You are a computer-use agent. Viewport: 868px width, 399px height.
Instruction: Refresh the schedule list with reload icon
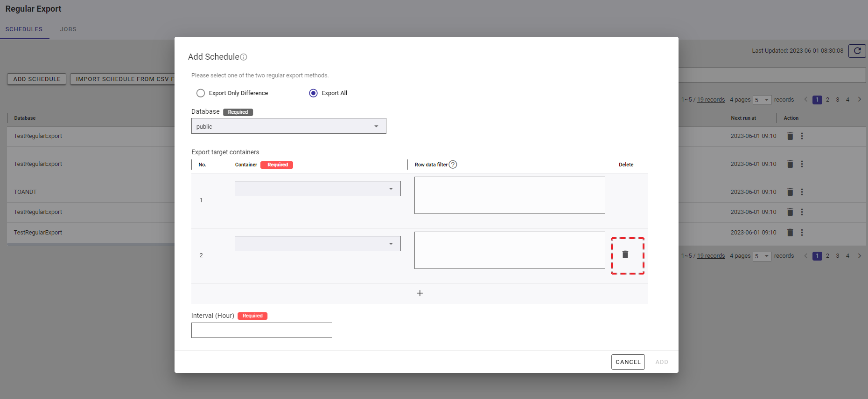click(x=857, y=51)
